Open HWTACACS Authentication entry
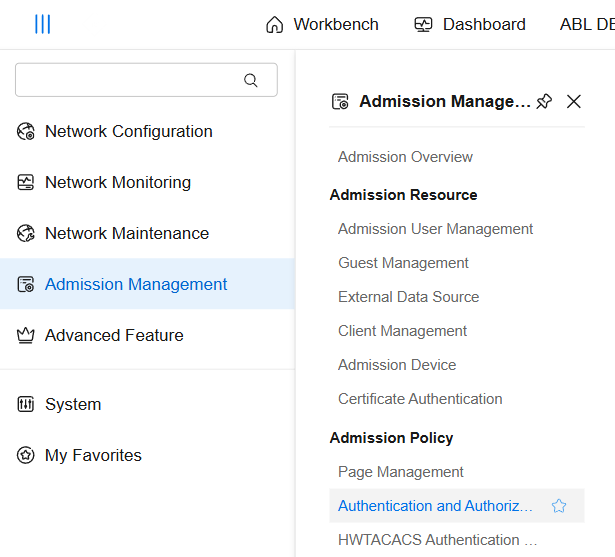Viewport: 615px width, 557px height. (x=437, y=540)
